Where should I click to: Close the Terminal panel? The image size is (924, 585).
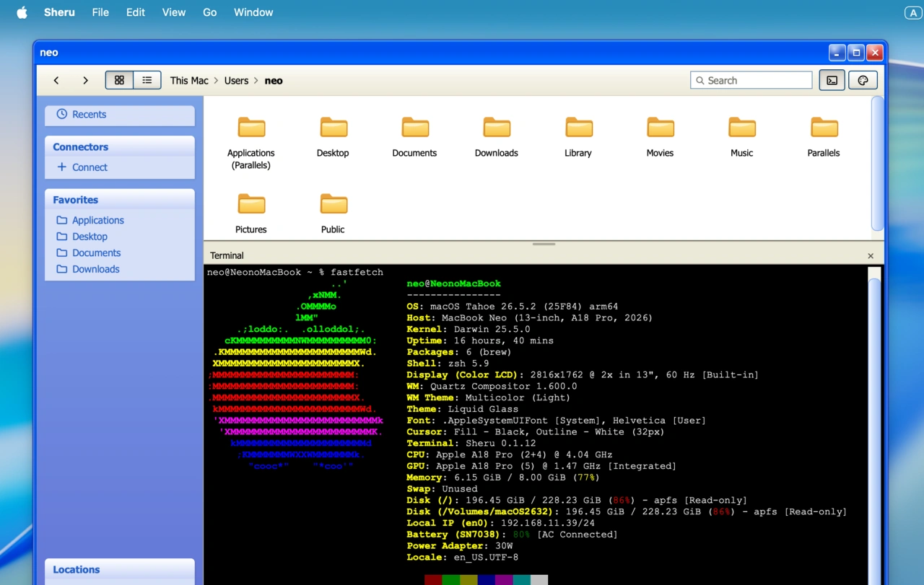pyautogui.click(x=871, y=256)
